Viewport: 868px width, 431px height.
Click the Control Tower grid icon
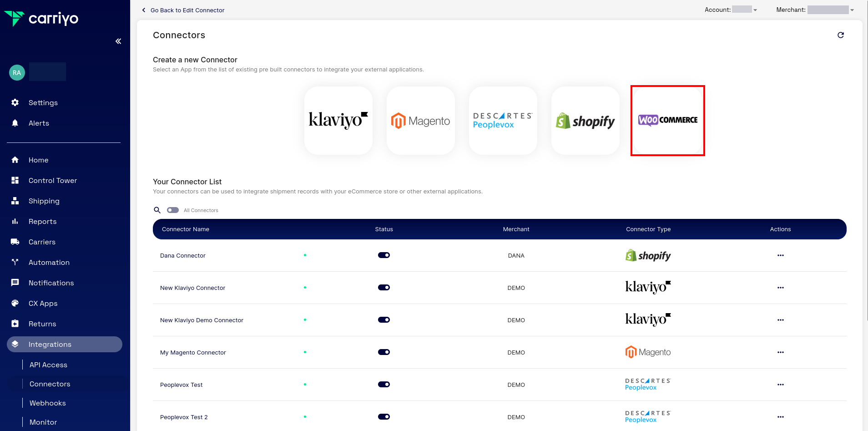[x=15, y=180]
